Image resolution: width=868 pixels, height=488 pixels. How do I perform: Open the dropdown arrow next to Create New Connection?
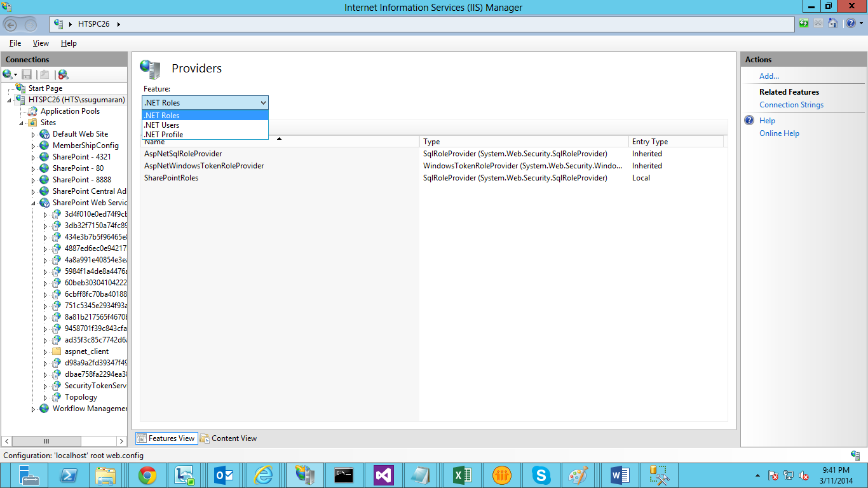coord(15,75)
